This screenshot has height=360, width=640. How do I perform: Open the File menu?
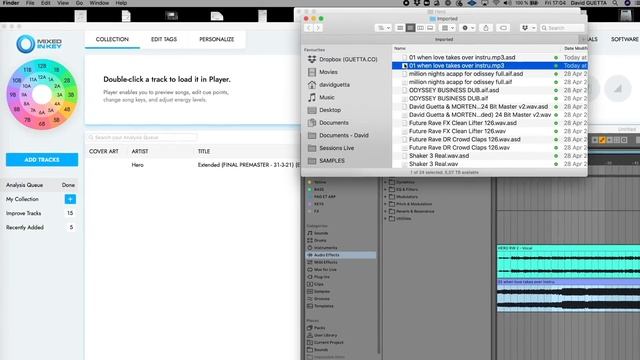coord(30,3)
